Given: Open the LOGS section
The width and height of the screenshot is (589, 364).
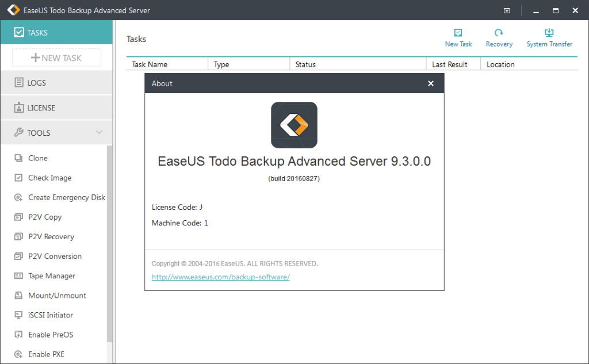Looking at the screenshot, I should 56,83.
